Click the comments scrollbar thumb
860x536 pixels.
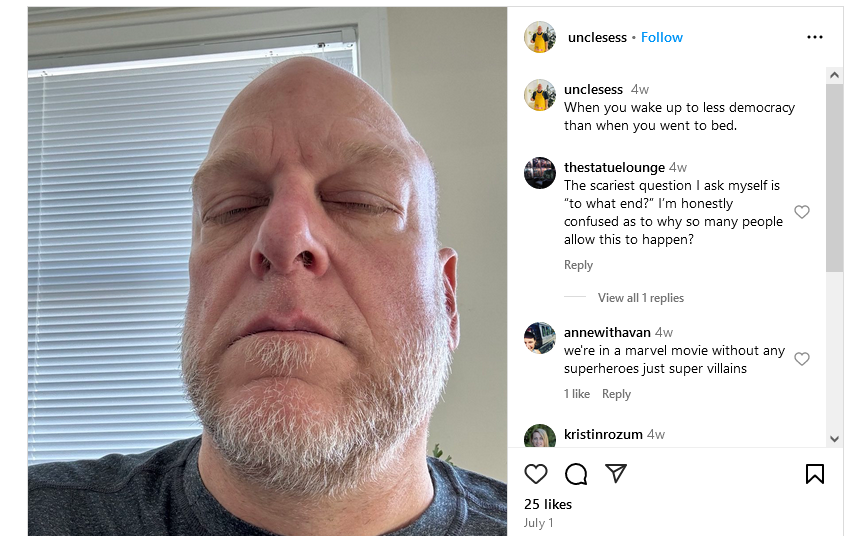(x=834, y=177)
